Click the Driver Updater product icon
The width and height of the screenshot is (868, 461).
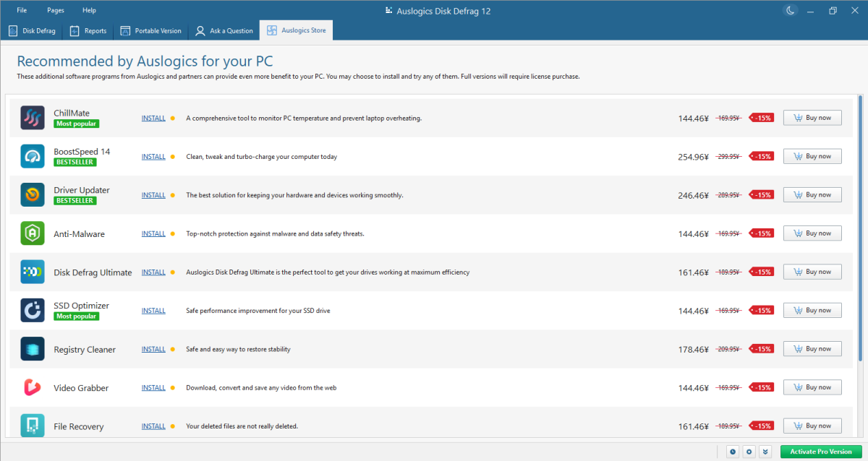pos(33,195)
